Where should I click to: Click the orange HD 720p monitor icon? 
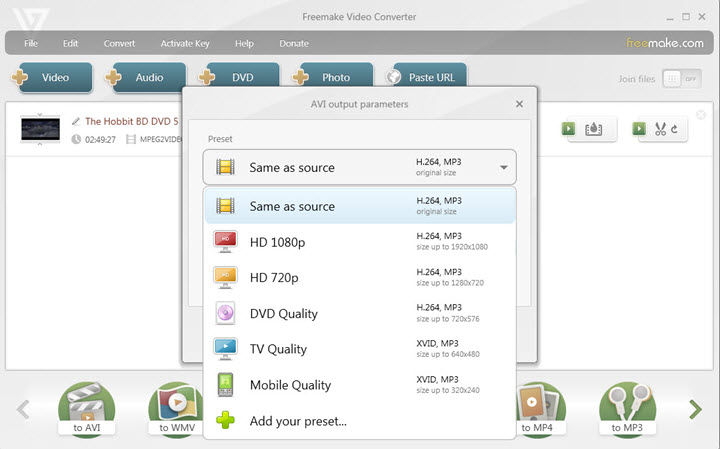coord(225,277)
